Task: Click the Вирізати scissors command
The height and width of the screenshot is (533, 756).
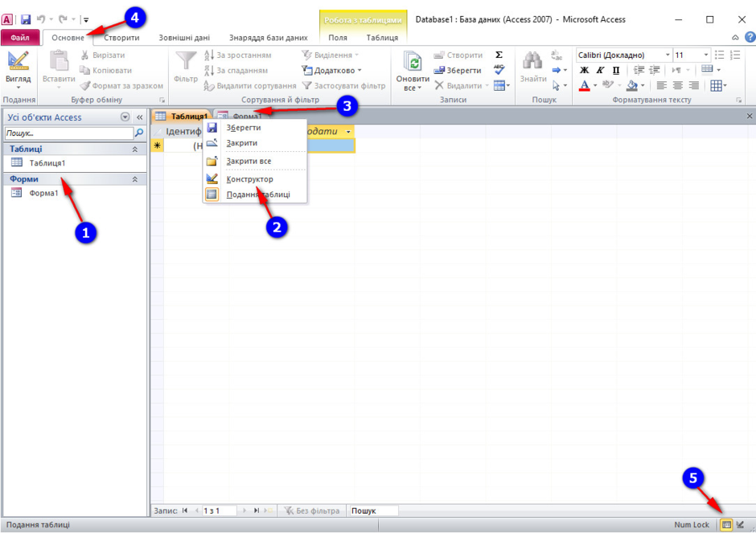Action: pyautogui.click(x=102, y=55)
